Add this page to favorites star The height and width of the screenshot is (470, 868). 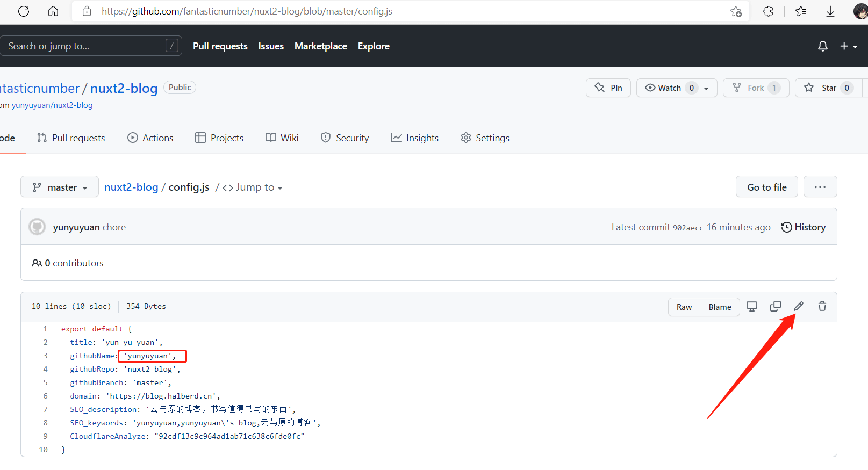click(x=736, y=11)
